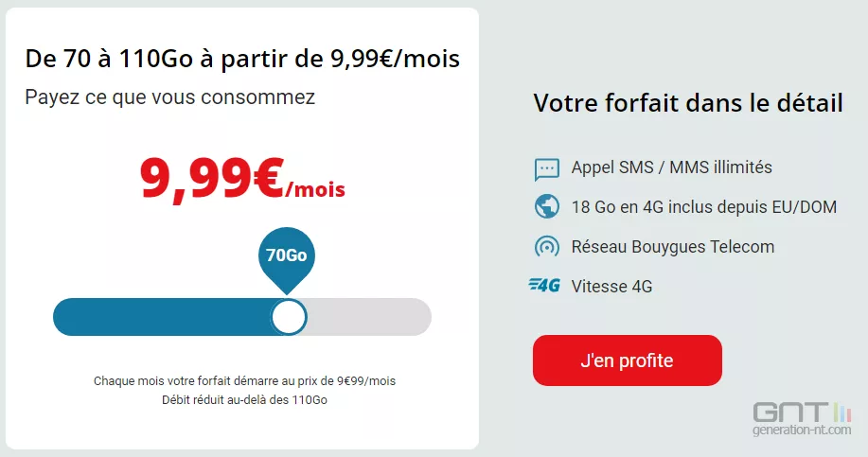Click the Réseau Bouygues Telecom label

coord(673,247)
